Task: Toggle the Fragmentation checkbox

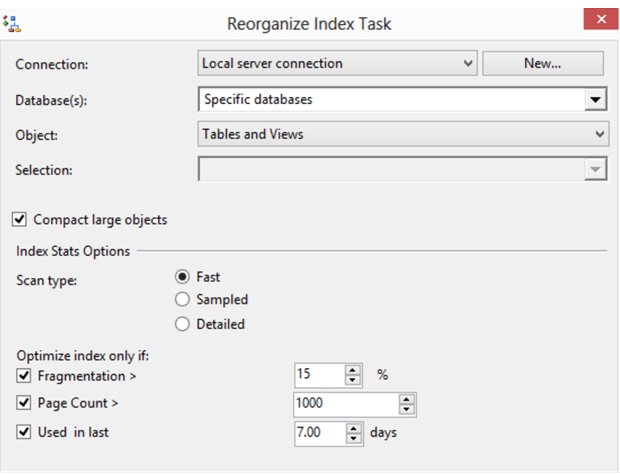Action: click(24, 376)
